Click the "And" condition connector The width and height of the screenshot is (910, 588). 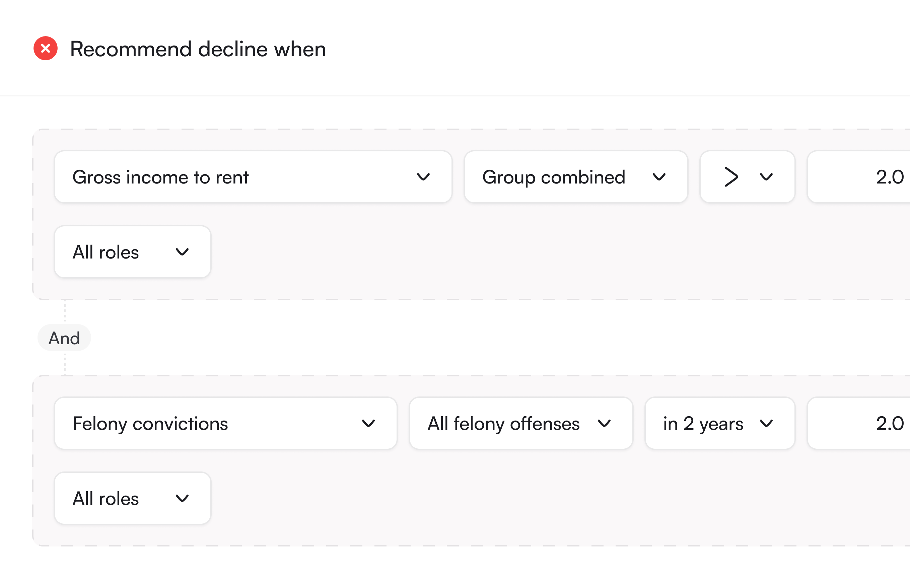64,338
